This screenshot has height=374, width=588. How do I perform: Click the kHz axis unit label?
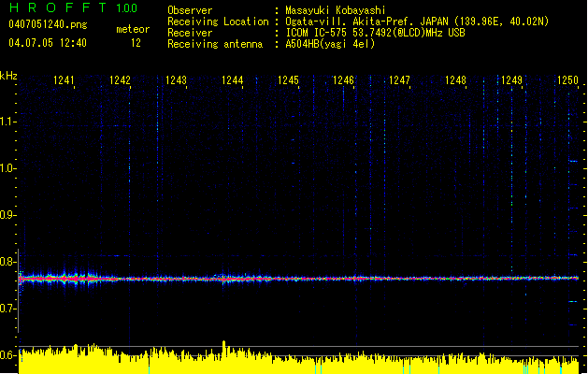8,76
